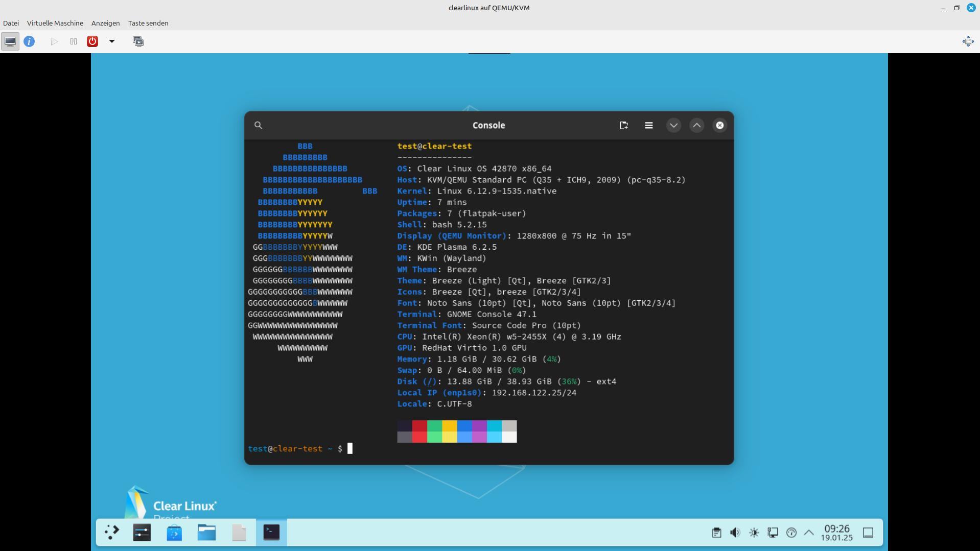Pause the virtual machine

74,41
